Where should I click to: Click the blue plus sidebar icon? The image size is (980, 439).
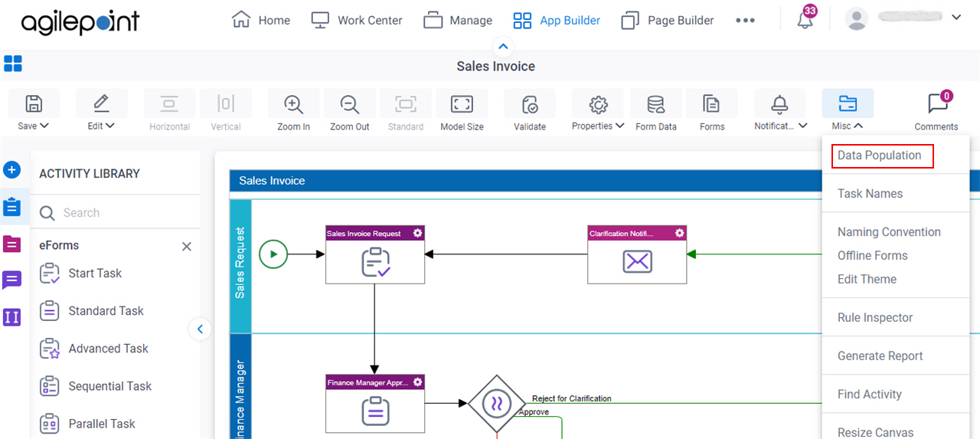(11, 170)
